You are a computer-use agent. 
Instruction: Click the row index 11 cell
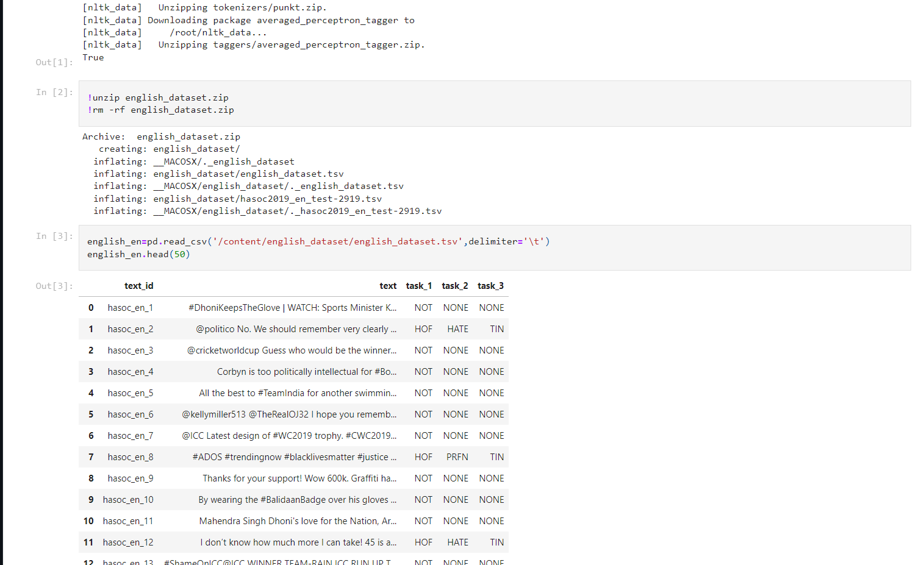pos(88,542)
